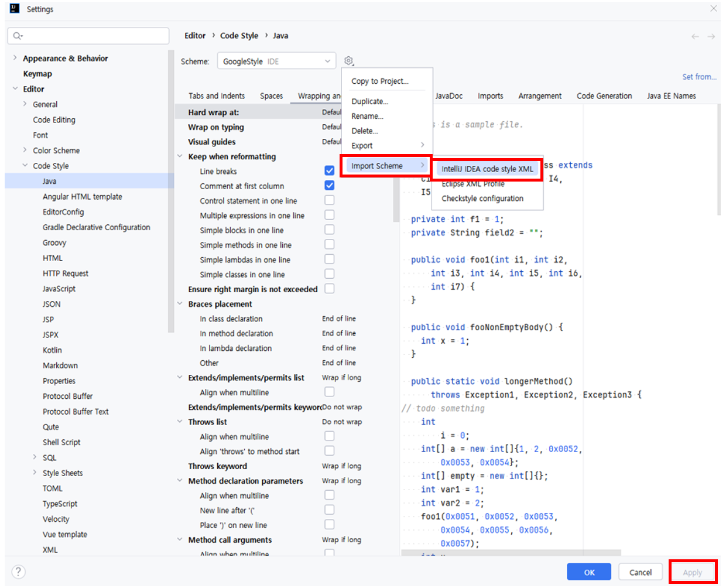Collapse the Throws list section
This screenshot has height=588, width=726.
(180, 422)
